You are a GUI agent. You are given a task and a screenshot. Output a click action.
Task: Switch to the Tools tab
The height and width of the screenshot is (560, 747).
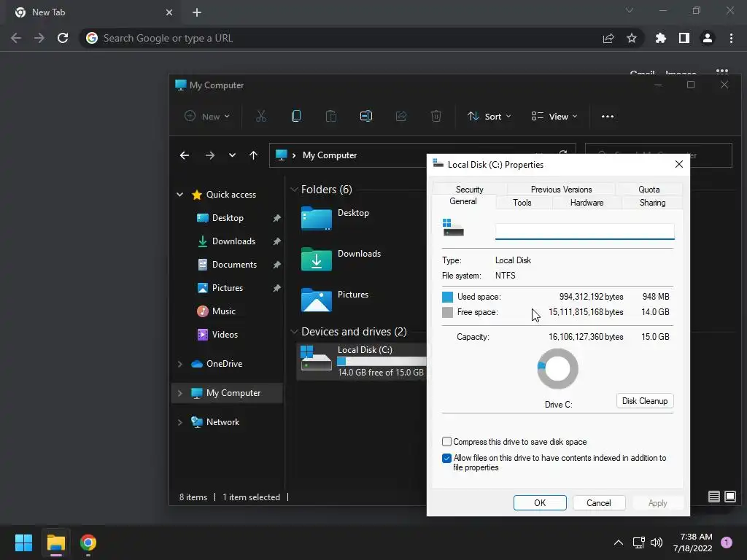522,203
